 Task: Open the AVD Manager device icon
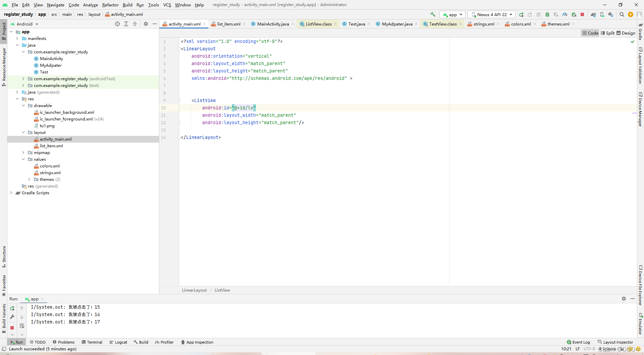602,14
